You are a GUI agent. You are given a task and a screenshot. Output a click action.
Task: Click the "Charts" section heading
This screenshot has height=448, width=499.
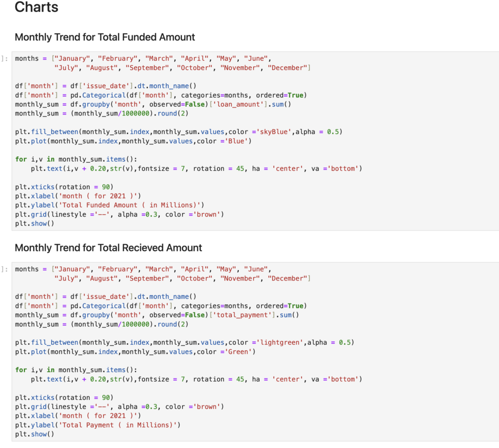37,7
